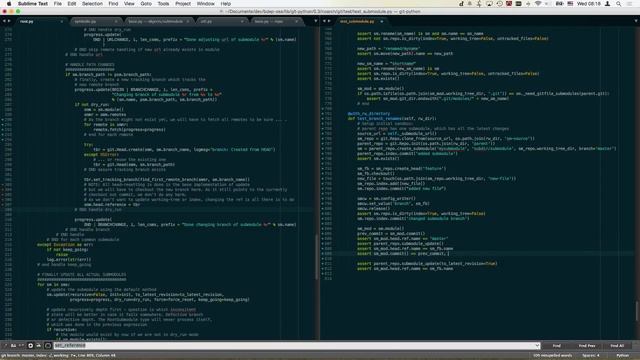Open the View menu

[129, 4]
